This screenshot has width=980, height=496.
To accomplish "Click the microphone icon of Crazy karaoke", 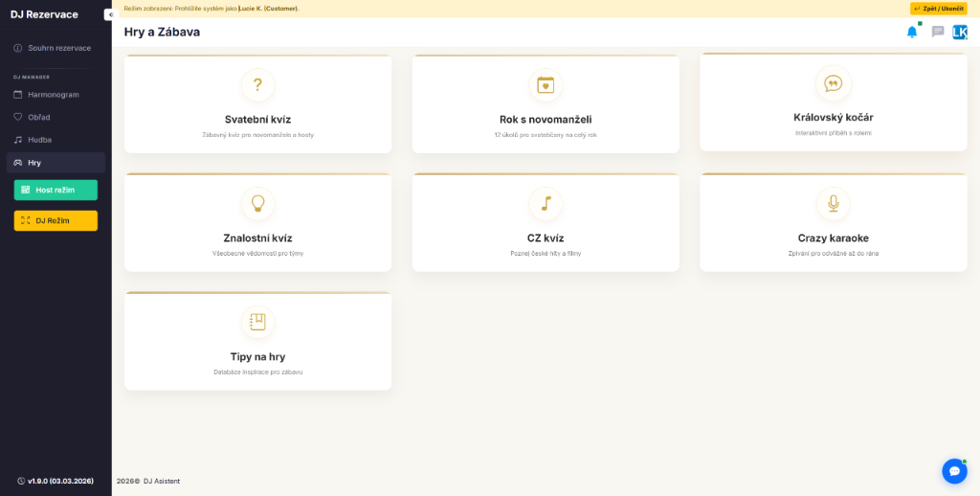I will (x=834, y=203).
